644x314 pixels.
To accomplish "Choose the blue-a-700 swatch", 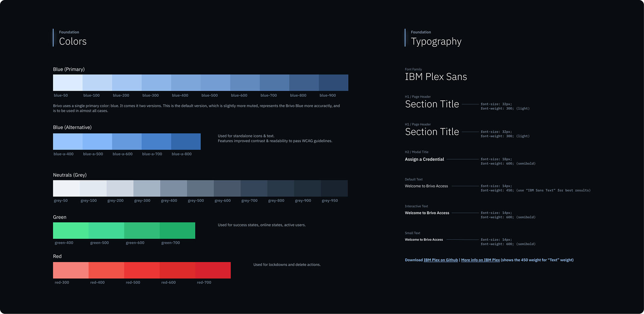I will point(156,141).
